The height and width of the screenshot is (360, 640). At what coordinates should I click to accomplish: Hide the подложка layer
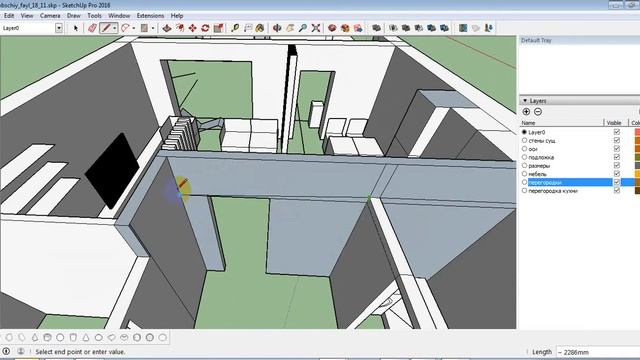pyautogui.click(x=617, y=157)
